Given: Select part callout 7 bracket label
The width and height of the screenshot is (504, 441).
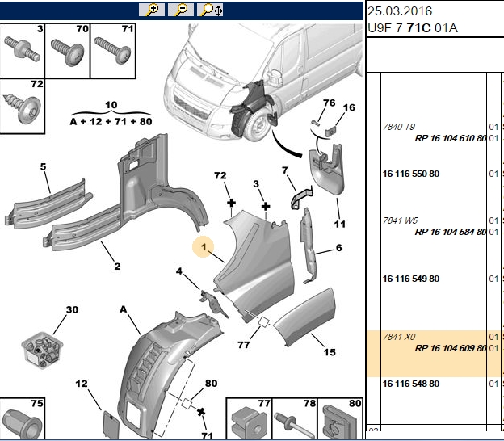Looking at the screenshot, I should coord(285,170).
